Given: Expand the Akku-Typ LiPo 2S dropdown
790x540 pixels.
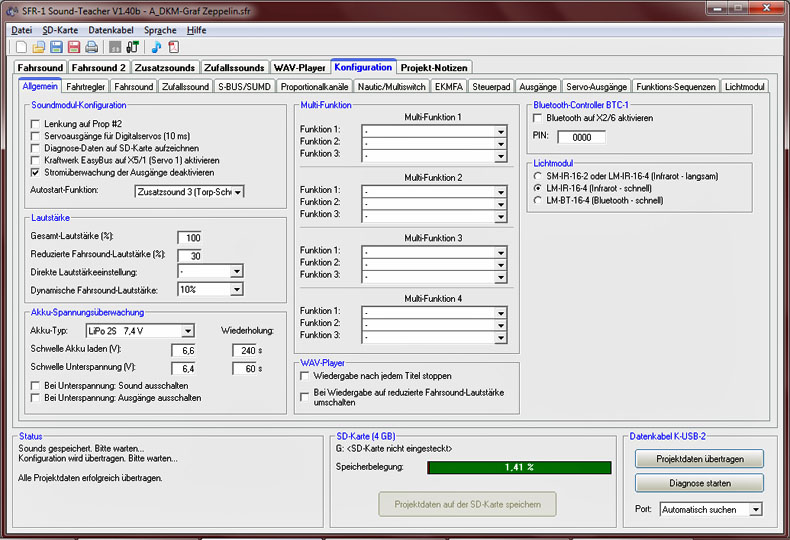Looking at the screenshot, I should (x=187, y=331).
